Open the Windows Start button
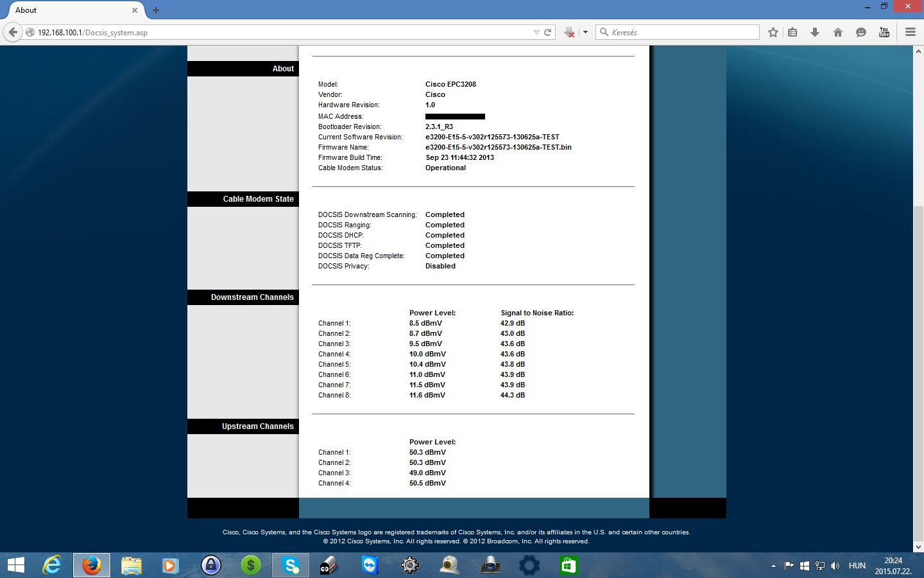Image resolution: width=924 pixels, height=578 pixels. coord(16,565)
